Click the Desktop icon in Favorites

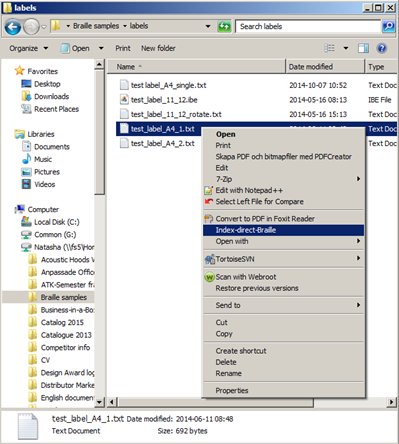26,84
